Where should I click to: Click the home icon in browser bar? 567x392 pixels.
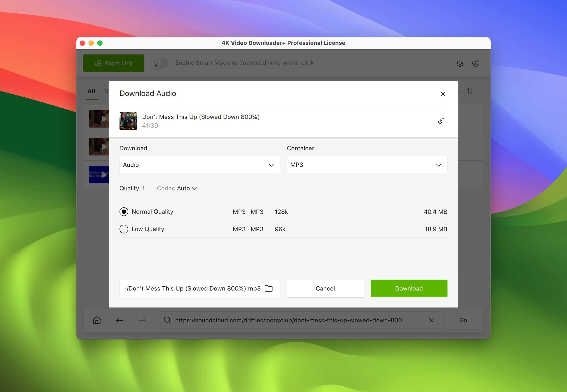pyautogui.click(x=97, y=320)
